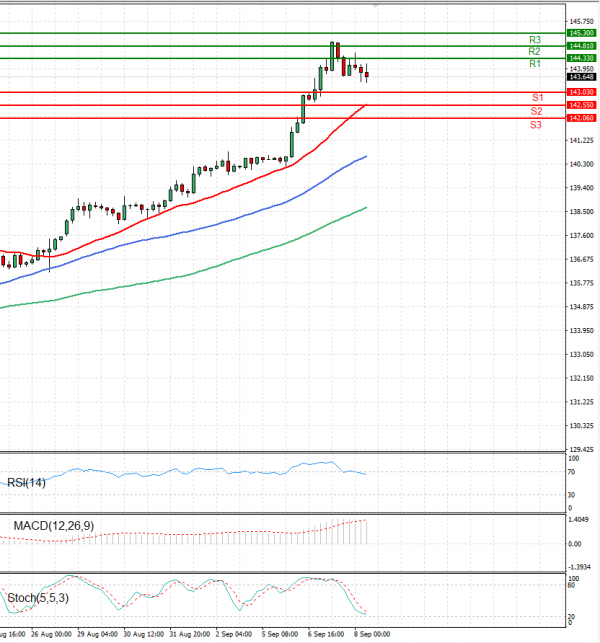Click the 144.810 green price label
The image size is (600, 643).
(x=581, y=46)
